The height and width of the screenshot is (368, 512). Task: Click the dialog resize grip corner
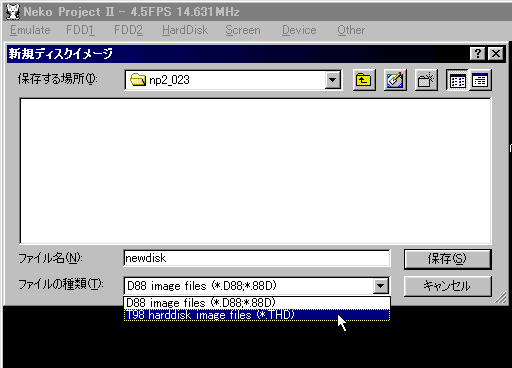(500, 297)
